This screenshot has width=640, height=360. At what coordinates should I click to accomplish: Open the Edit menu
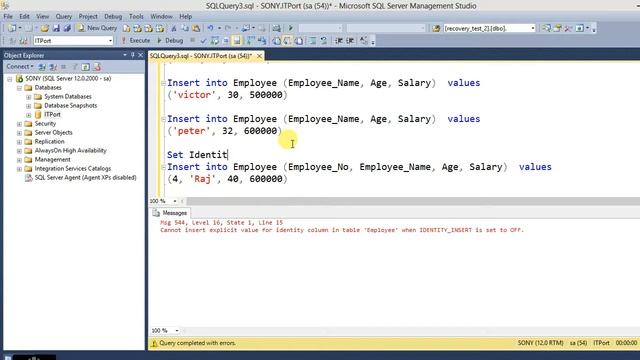[x=24, y=16]
